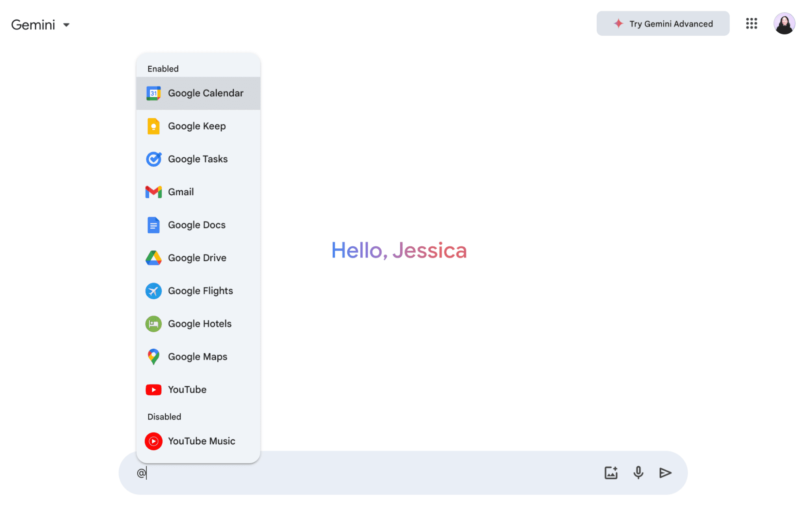812x513 pixels.
Task: Click the Google Flights airplane icon
Action: [154, 291]
